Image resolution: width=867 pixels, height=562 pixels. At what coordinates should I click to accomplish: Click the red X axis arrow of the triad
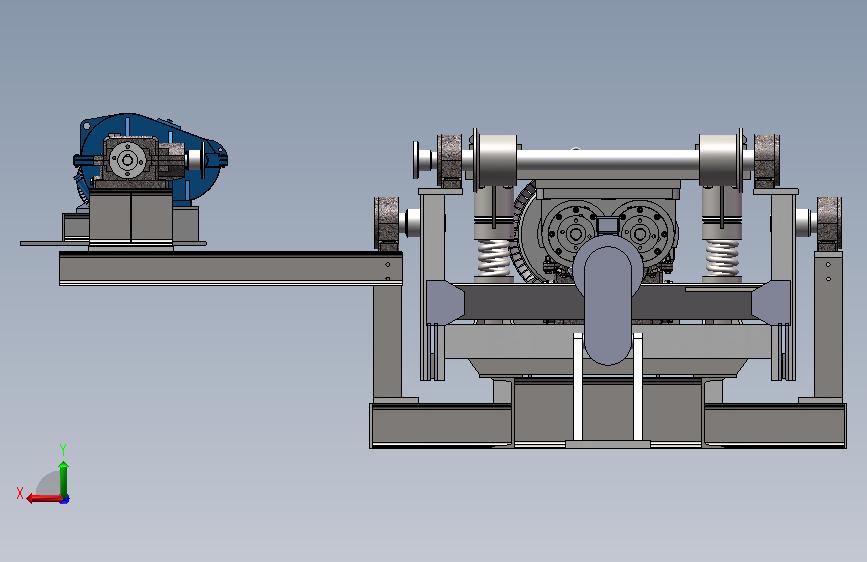tap(44, 499)
